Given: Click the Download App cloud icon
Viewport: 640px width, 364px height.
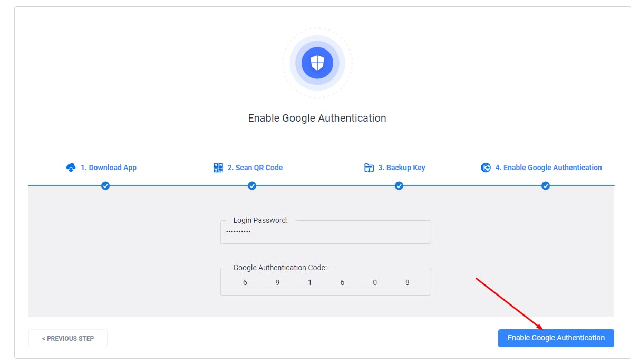Looking at the screenshot, I should pos(71,168).
